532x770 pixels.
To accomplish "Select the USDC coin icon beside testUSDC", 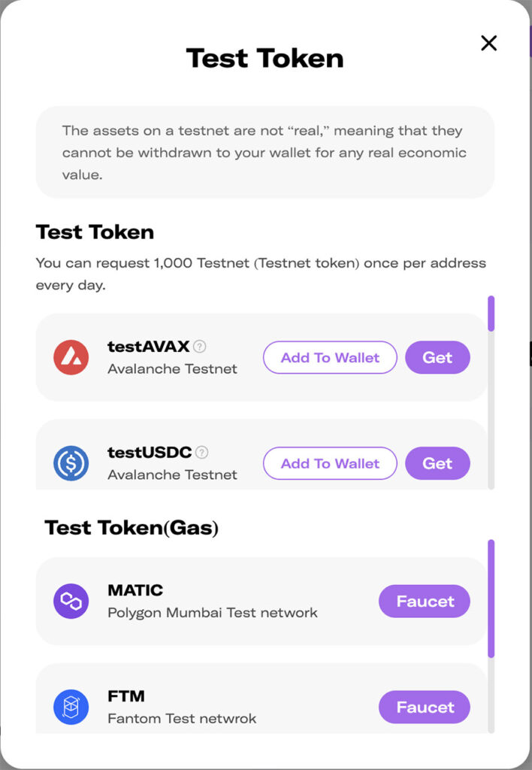I will click(70, 462).
